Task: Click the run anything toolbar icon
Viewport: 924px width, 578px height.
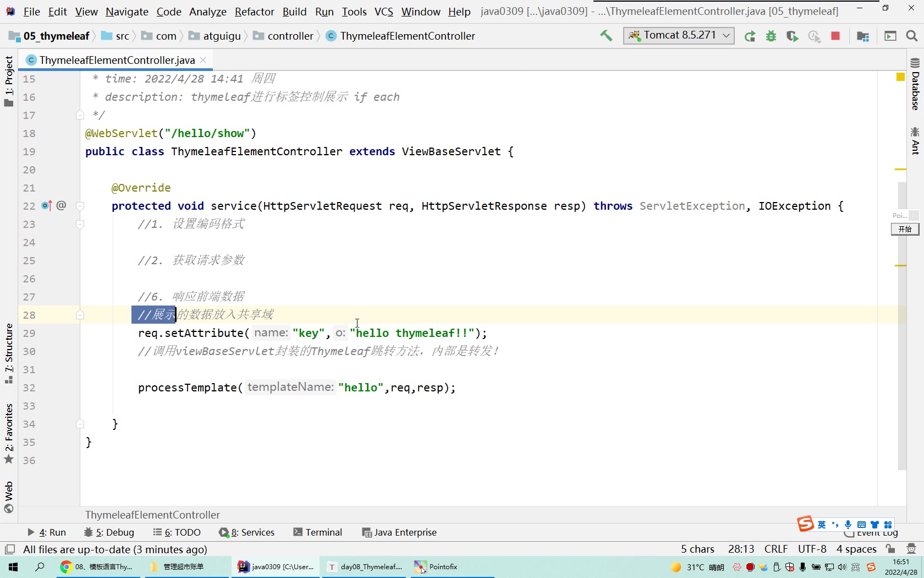Action: pos(890,36)
